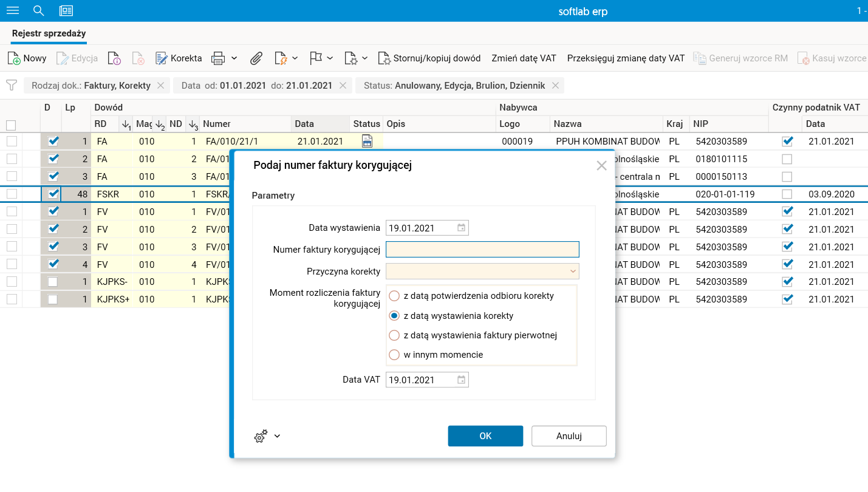Click the Anuluj button
This screenshot has width=868, height=492.
(569, 436)
